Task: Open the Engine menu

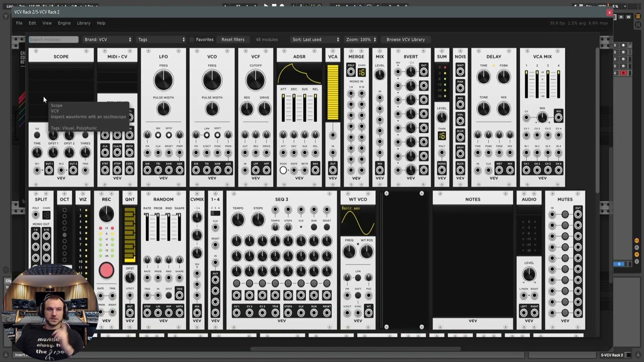Action: (64, 23)
